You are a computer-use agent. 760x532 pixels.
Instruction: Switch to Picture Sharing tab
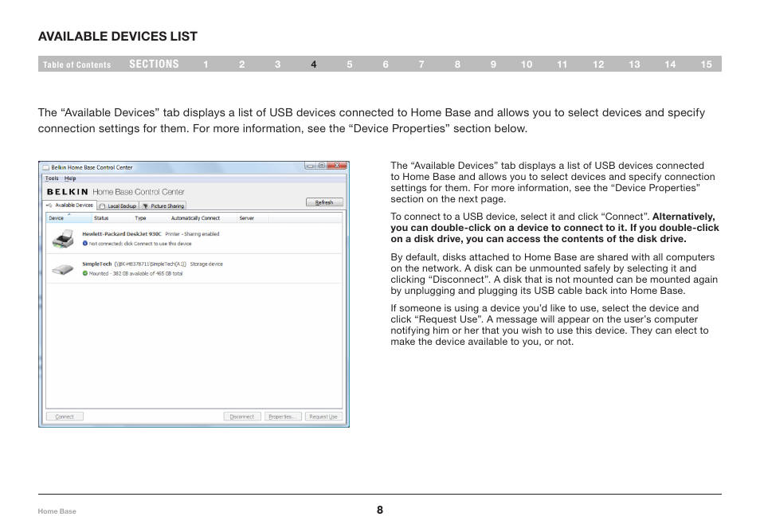(x=163, y=206)
